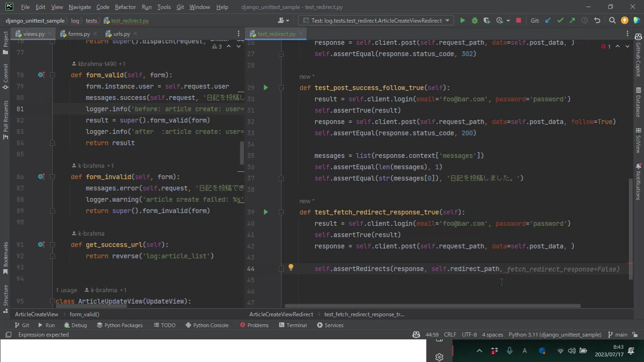This screenshot has height=362, width=644.
Task: Open Python 3.11 interpreter selector
Action: tap(555, 335)
